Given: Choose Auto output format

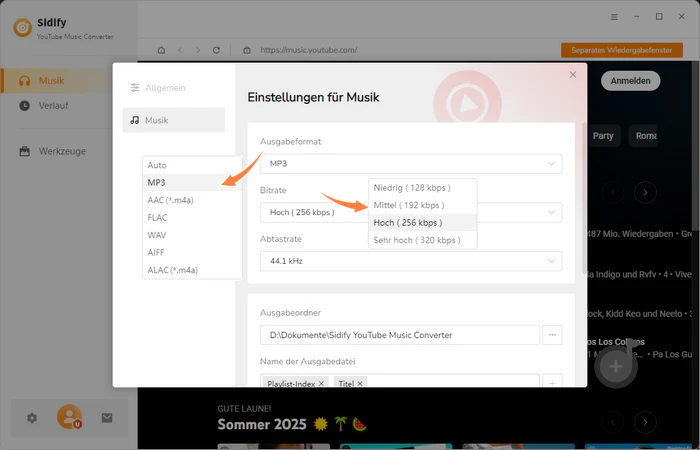Looking at the screenshot, I should (192, 165).
